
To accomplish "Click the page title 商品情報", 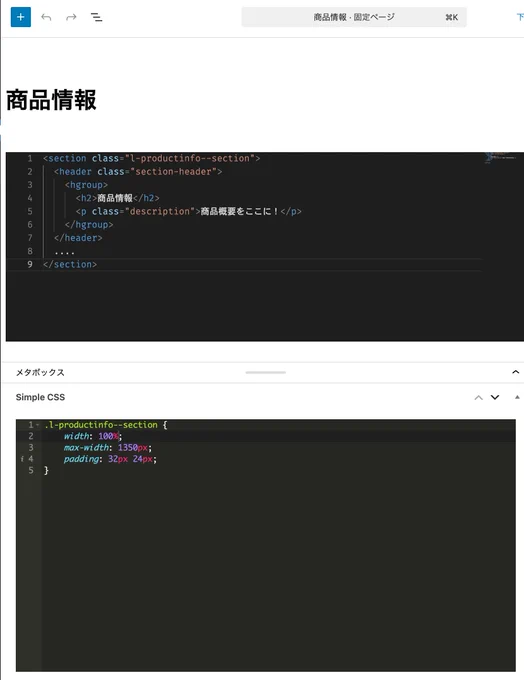I will (51, 100).
